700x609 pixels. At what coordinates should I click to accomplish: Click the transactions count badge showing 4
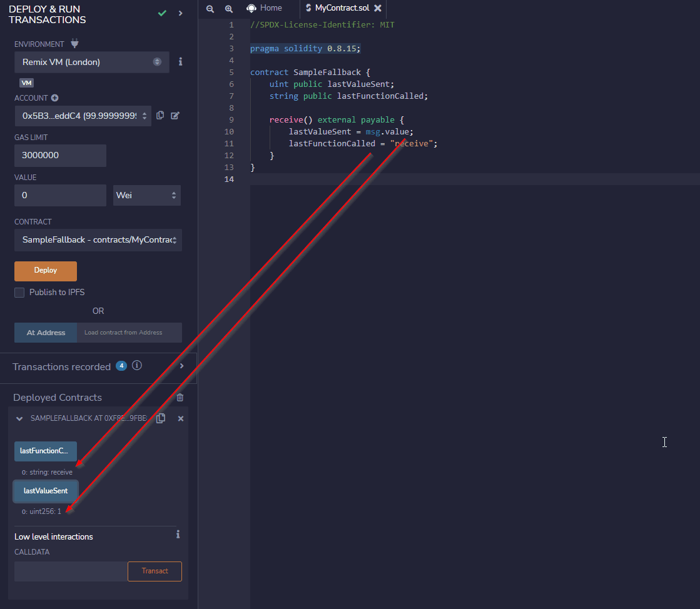[121, 365]
